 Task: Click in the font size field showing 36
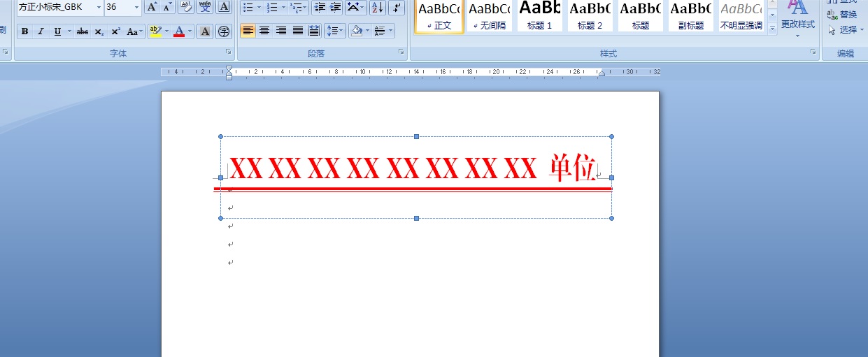coord(118,7)
